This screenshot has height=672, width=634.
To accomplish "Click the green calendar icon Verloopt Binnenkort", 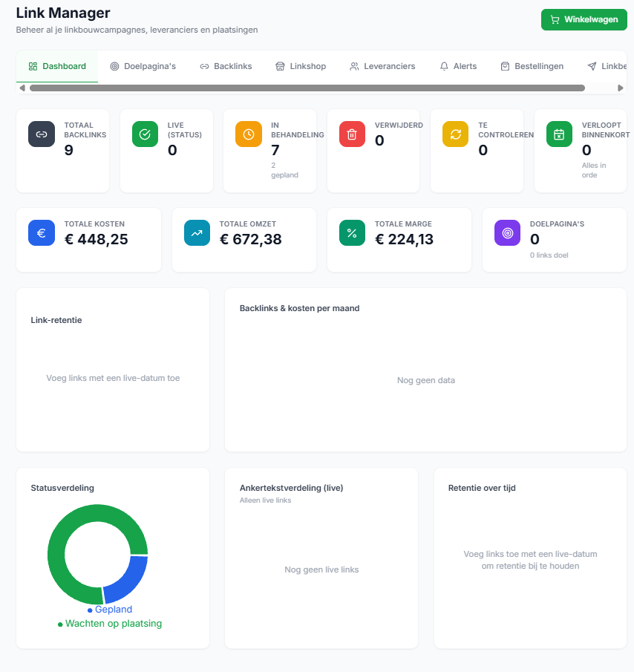I will click(559, 134).
